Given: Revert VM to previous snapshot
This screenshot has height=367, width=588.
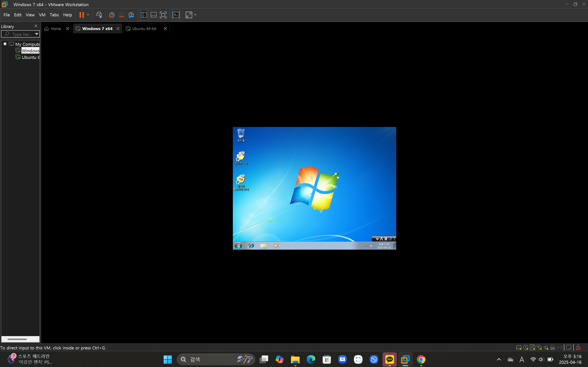Looking at the screenshot, I should point(122,15).
